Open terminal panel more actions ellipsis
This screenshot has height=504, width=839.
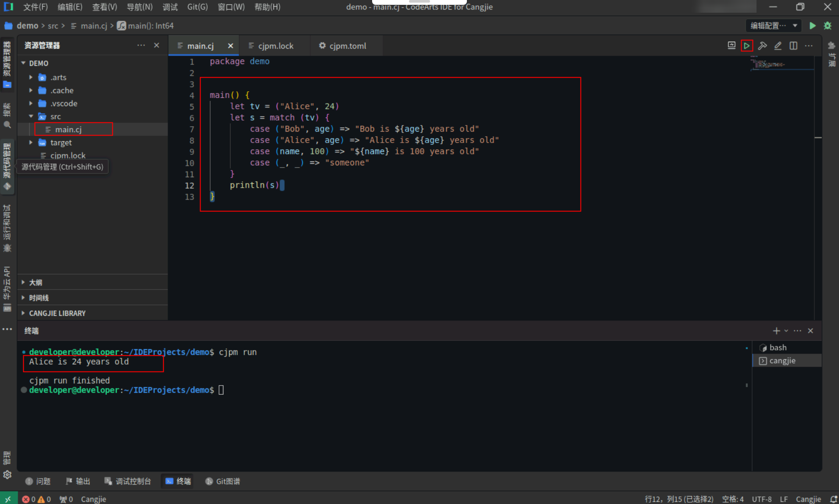797,331
